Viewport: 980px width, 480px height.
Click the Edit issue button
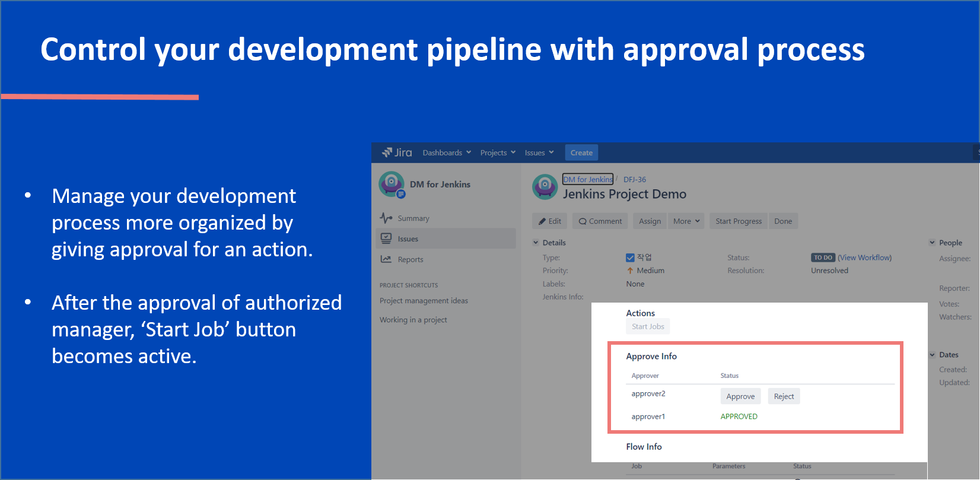[x=550, y=221]
